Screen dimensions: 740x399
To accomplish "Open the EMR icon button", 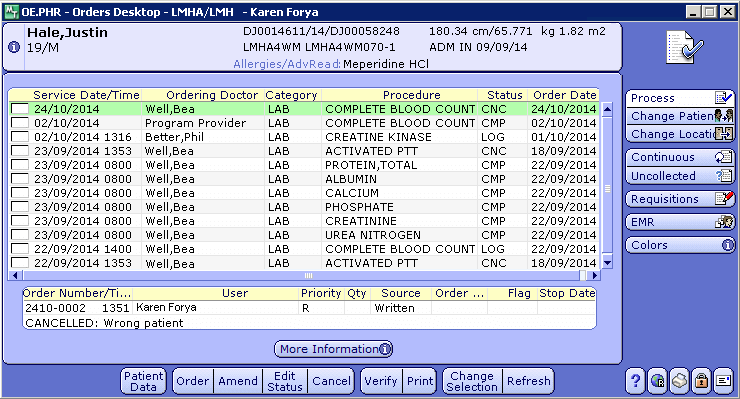I will [x=724, y=222].
